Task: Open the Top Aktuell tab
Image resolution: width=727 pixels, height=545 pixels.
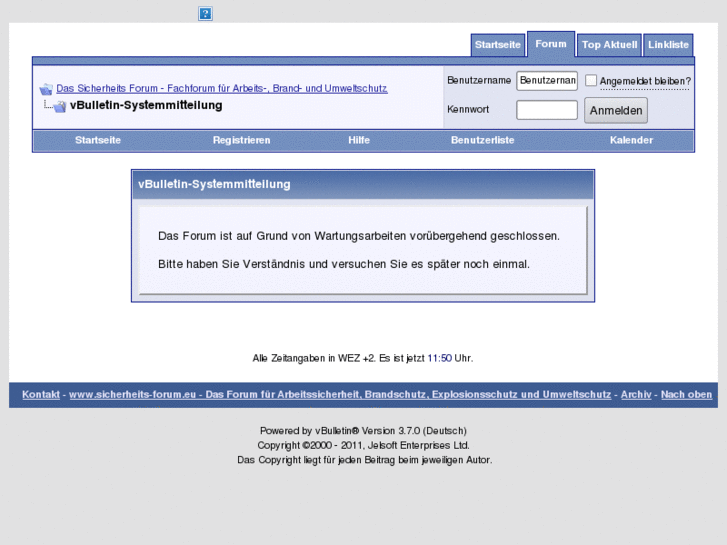Action: click(x=609, y=45)
